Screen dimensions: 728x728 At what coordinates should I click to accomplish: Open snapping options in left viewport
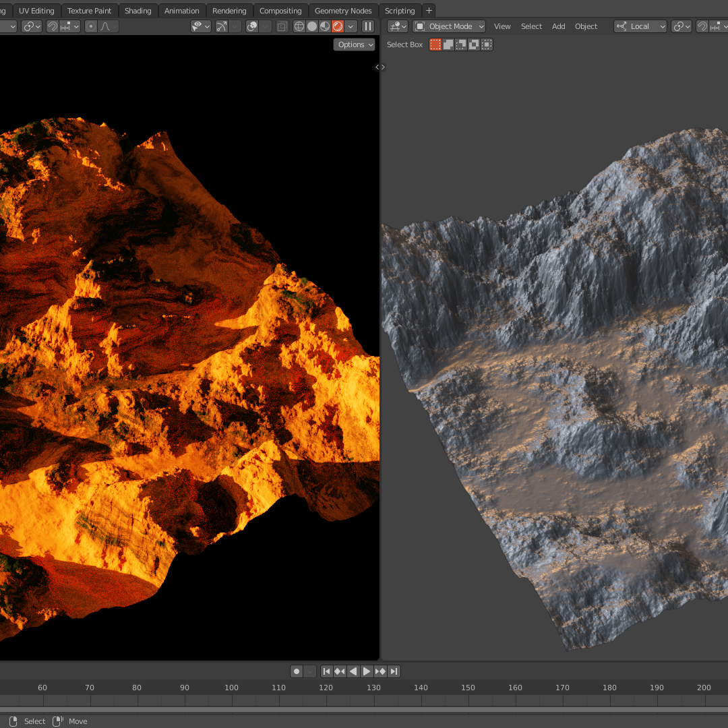tap(69, 26)
